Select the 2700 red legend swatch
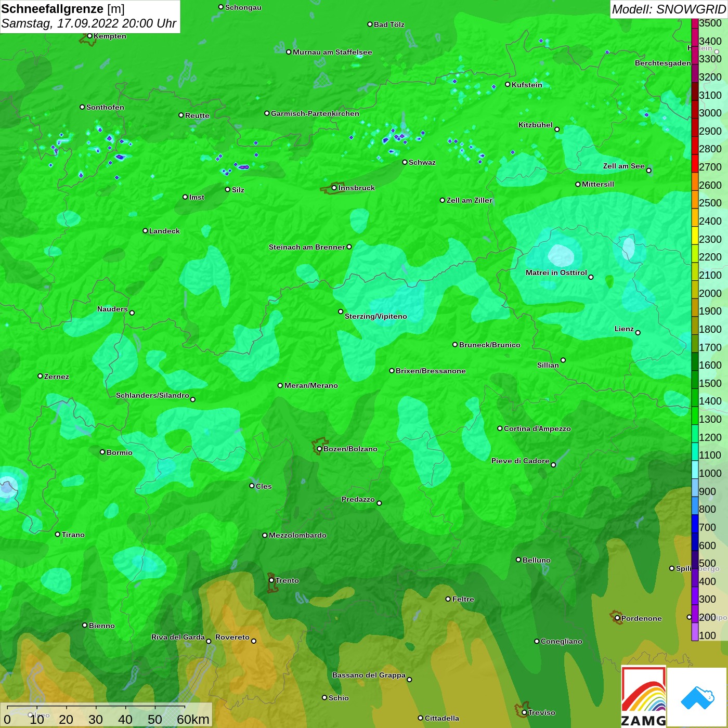This screenshot has width=728, height=728. click(x=695, y=163)
